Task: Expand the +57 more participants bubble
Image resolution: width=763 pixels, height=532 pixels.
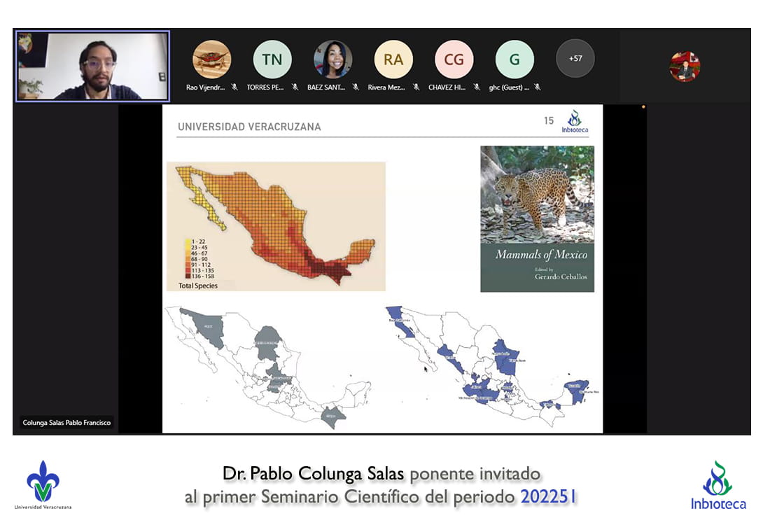Action: tap(575, 58)
